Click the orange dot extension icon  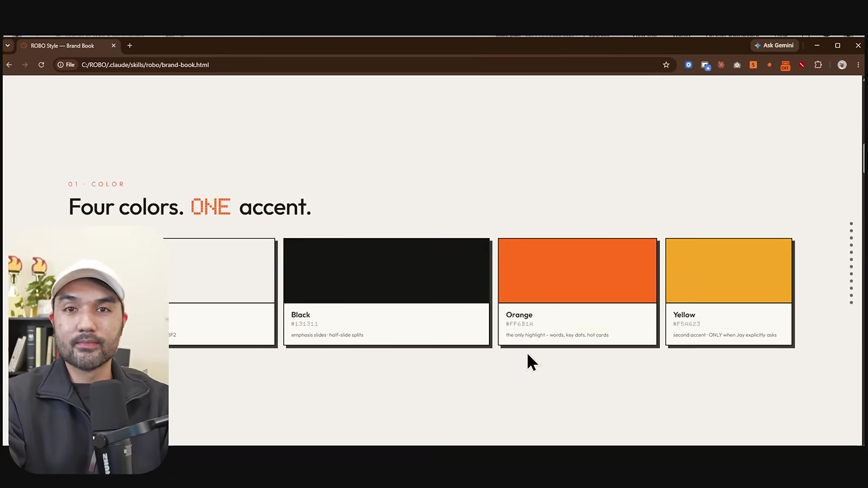click(769, 65)
